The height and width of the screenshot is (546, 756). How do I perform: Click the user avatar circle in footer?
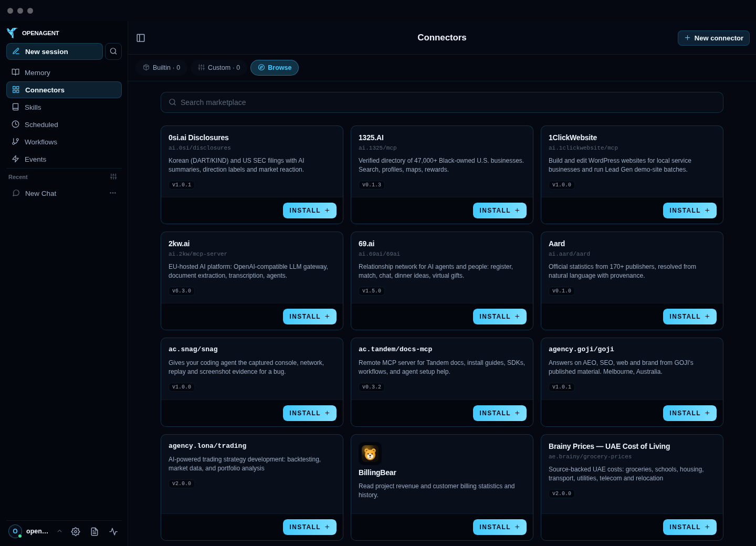click(x=15, y=531)
